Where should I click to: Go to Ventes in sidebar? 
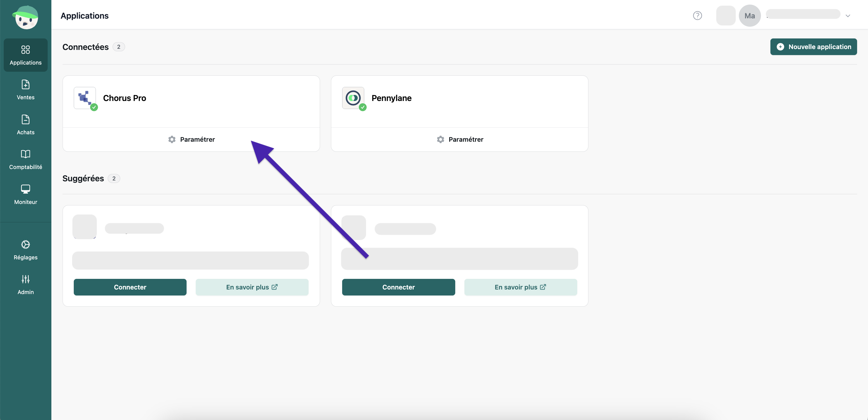(x=26, y=90)
